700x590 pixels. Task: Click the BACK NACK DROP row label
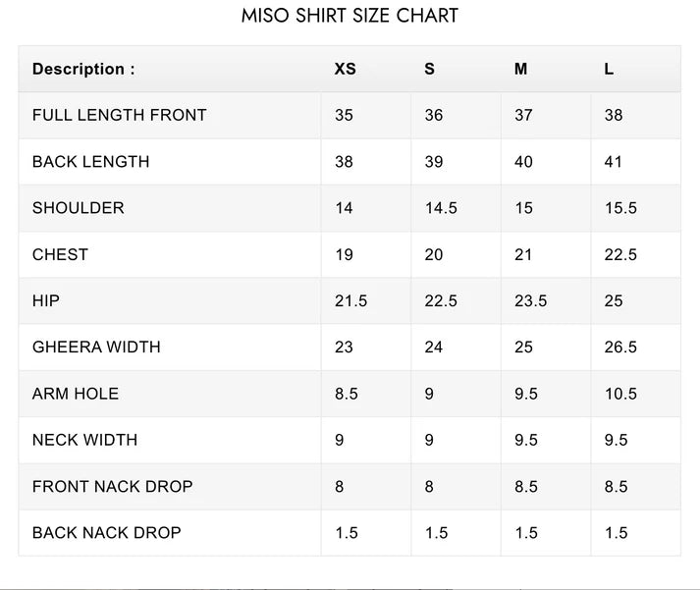point(107,533)
